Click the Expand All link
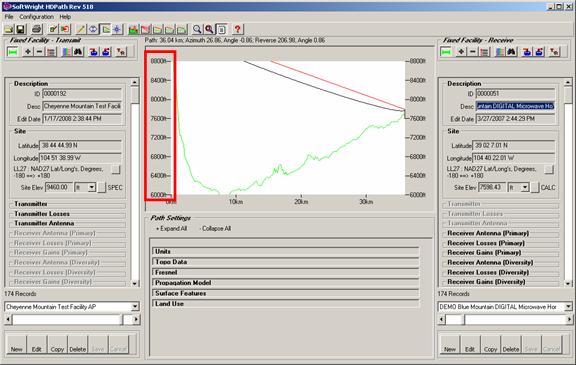The width and height of the screenshot is (576, 365). pos(172,228)
